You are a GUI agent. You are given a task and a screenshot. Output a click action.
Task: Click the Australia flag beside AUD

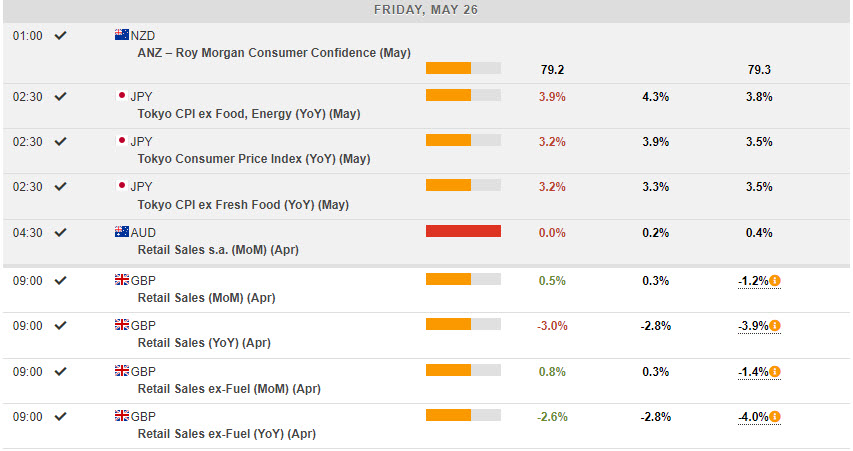point(121,232)
